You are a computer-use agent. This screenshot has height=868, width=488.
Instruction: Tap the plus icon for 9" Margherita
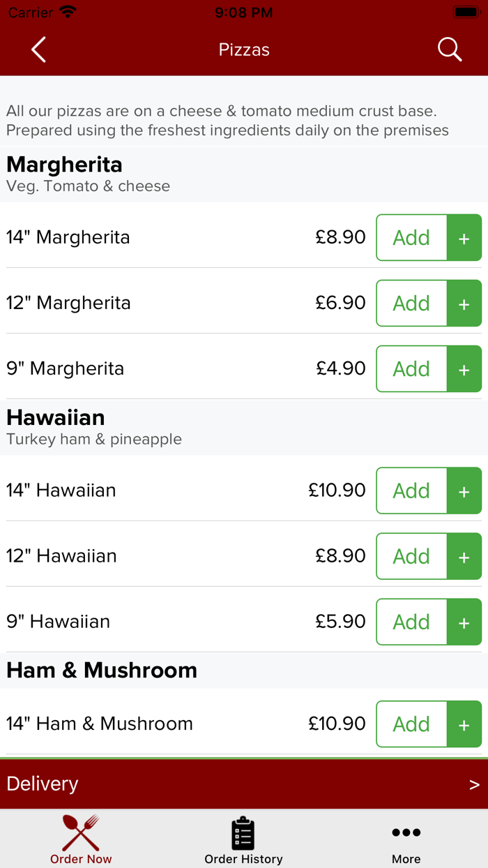pyautogui.click(x=464, y=369)
